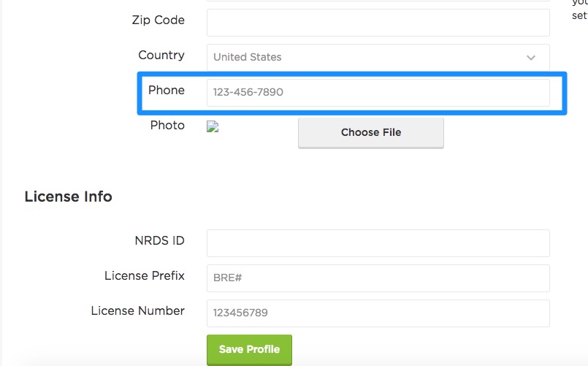Open the United States country selector

(378, 58)
